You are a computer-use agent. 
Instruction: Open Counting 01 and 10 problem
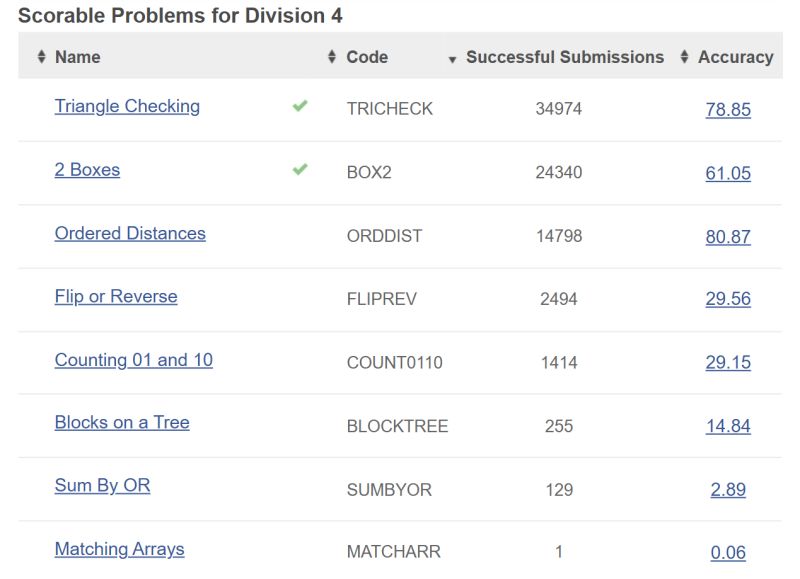point(133,360)
